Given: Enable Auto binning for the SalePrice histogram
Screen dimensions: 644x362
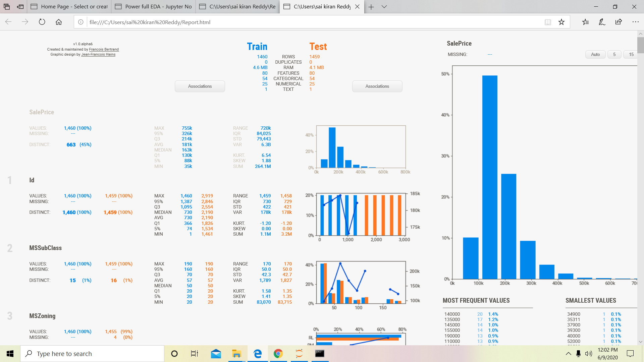Looking at the screenshot, I should click(595, 54).
